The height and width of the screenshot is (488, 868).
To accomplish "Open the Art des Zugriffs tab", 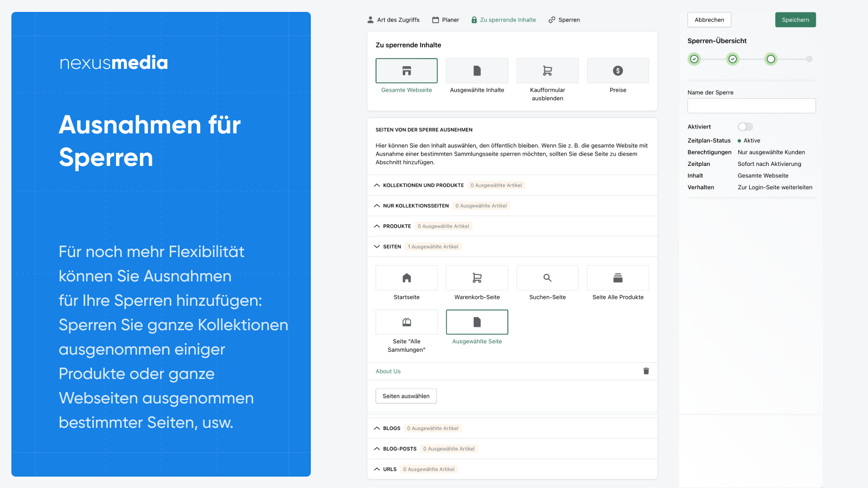I will pos(393,20).
